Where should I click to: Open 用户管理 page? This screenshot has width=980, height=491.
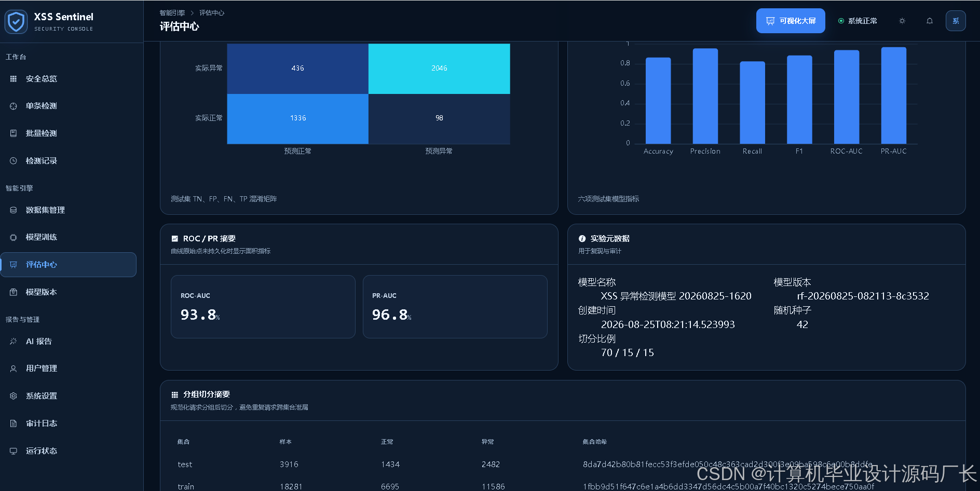[x=69, y=369]
